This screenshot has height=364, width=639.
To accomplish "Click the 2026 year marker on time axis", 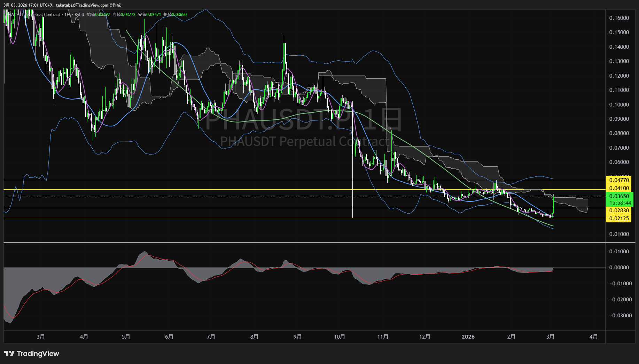I will click(468, 337).
